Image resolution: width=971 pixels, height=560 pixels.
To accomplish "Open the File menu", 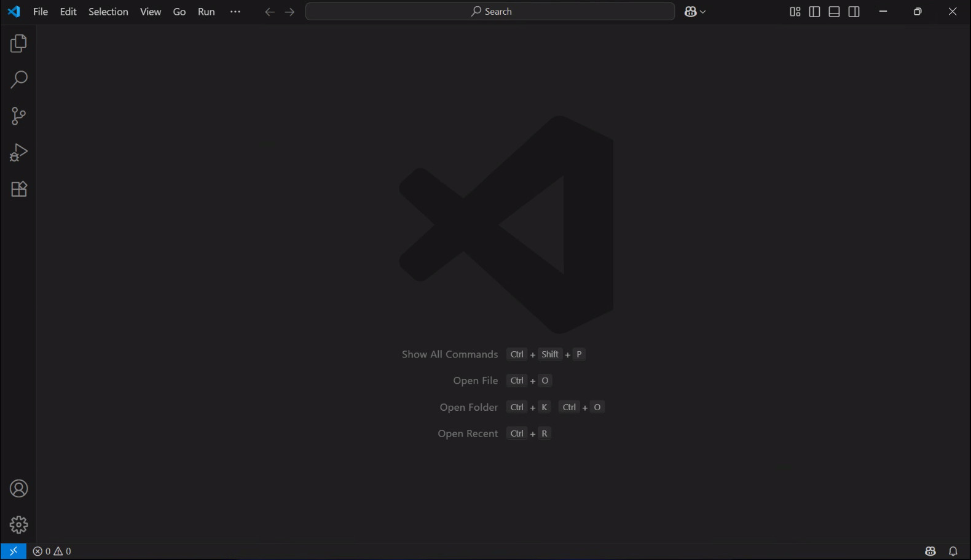I will pyautogui.click(x=41, y=12).
